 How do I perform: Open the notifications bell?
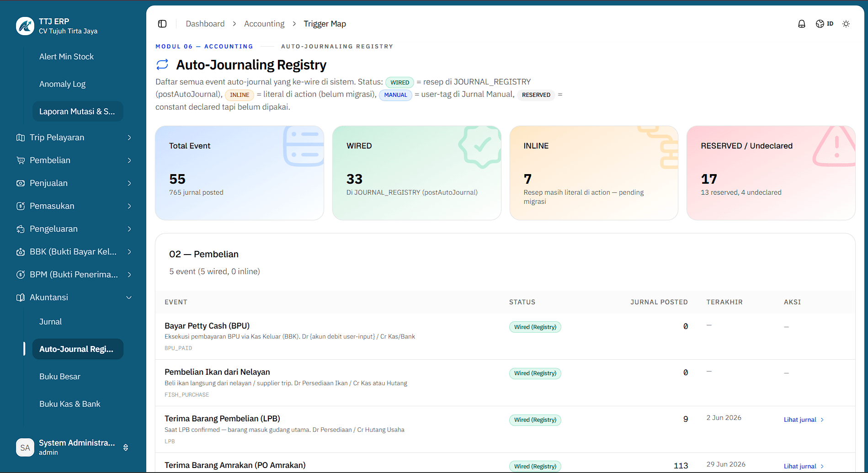click(x=801, y=24)
